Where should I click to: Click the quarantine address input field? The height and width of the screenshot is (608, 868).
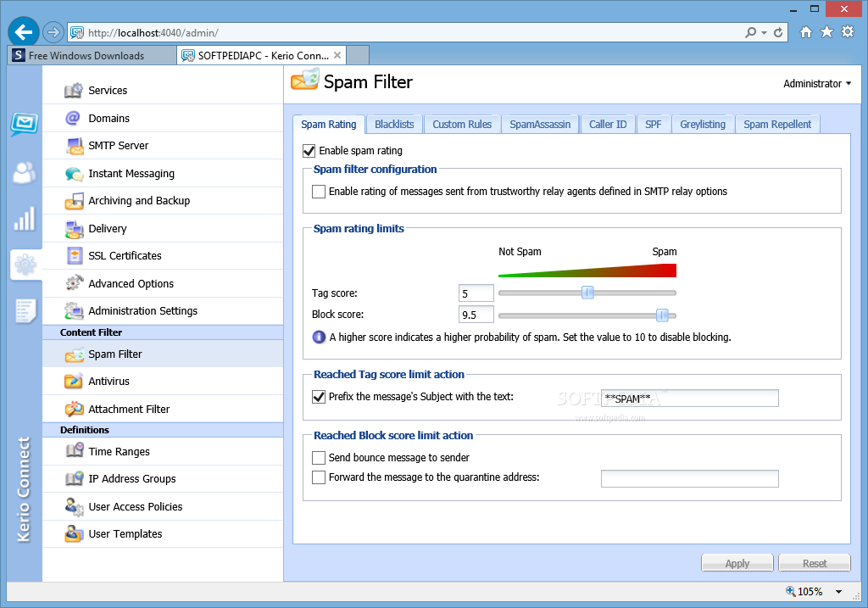coord(690,478)
